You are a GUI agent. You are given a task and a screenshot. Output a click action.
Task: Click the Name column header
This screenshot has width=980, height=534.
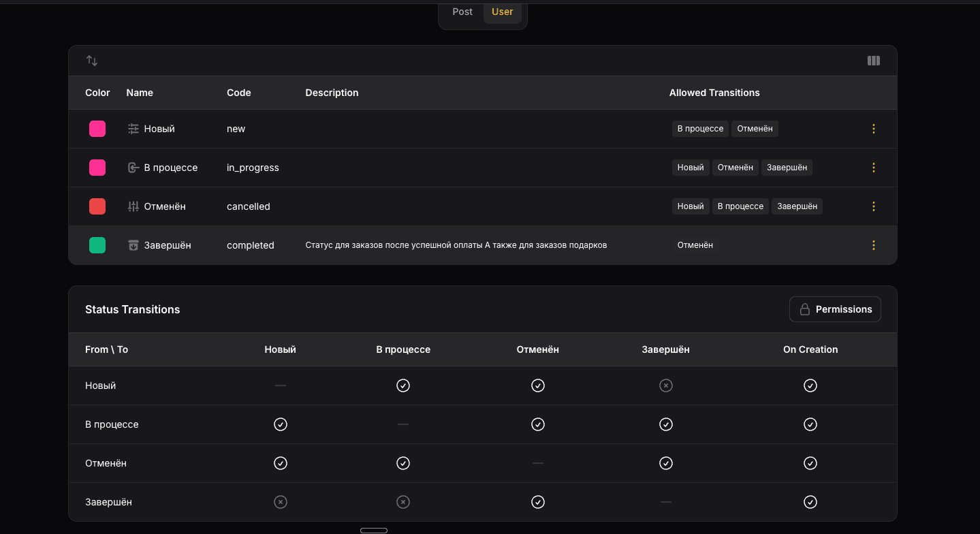coord(140,93)
